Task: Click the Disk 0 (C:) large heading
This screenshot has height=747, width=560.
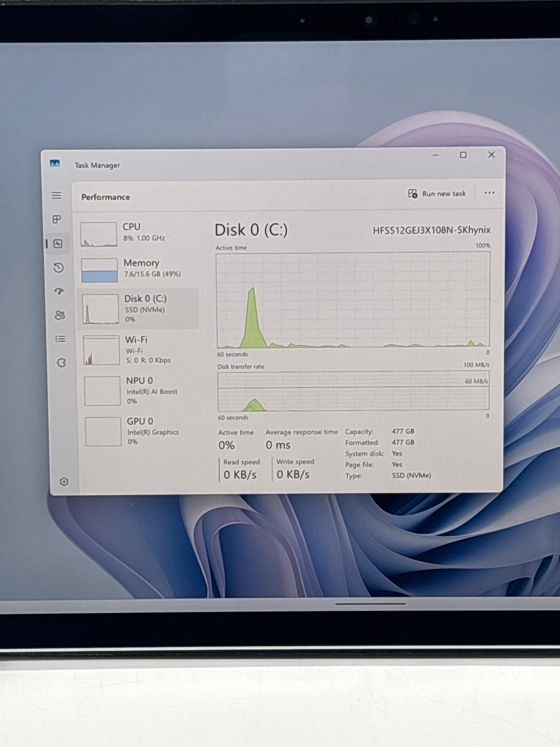Action: (x=251, y=230)
